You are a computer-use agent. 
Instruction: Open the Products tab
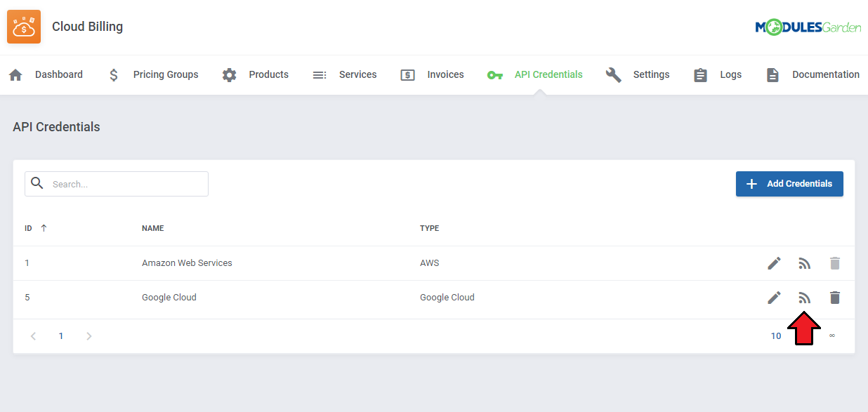[x=255, y=74]
